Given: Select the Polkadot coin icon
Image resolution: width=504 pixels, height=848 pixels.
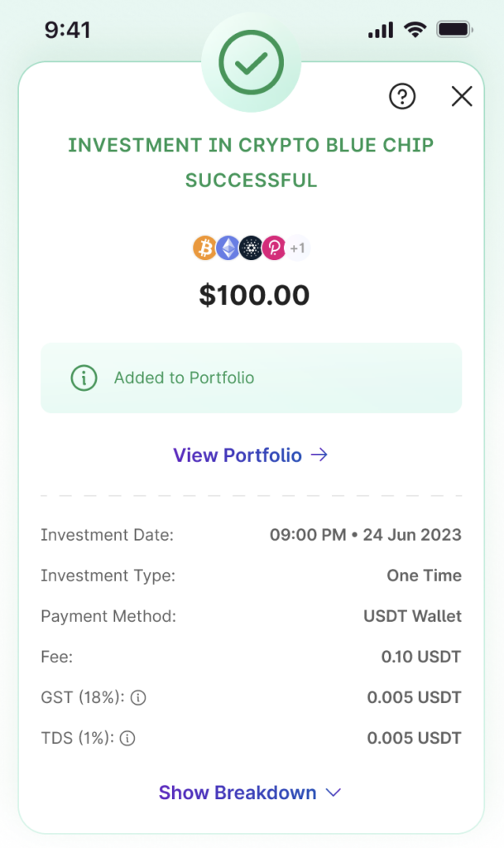Looking at the screenshot, I should 274,248.
